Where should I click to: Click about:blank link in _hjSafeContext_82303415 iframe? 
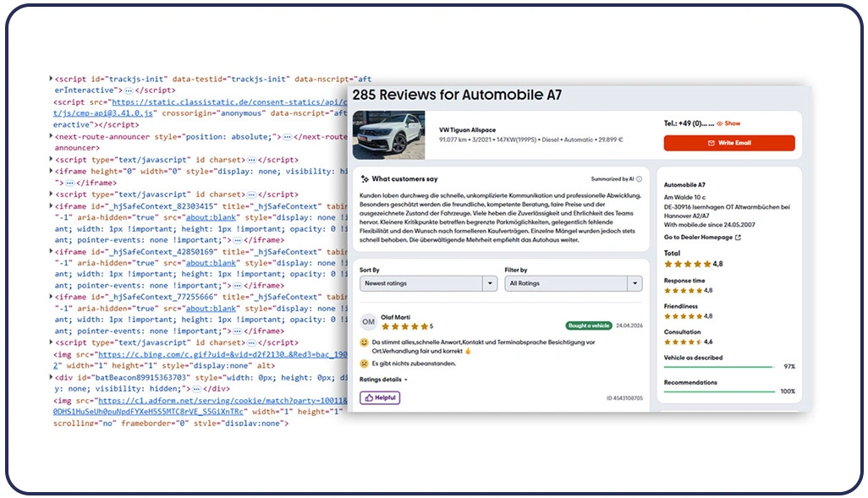click(x=211, y=217)
